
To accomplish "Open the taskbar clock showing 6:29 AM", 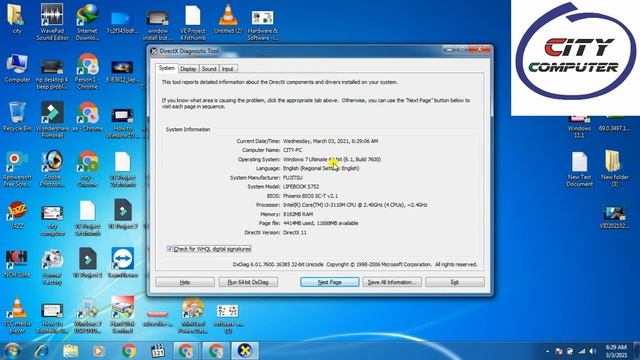I will point(616,351).
